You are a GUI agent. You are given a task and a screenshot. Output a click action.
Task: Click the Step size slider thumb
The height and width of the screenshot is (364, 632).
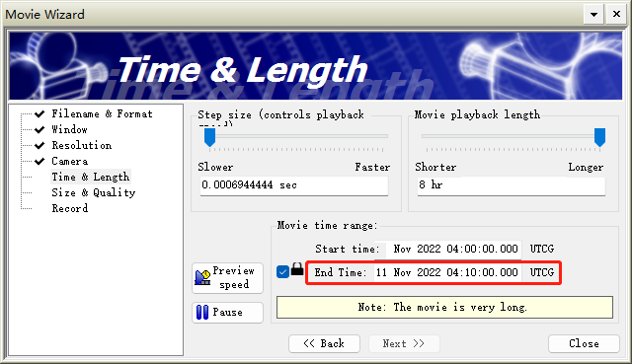[x=209, y=138]
